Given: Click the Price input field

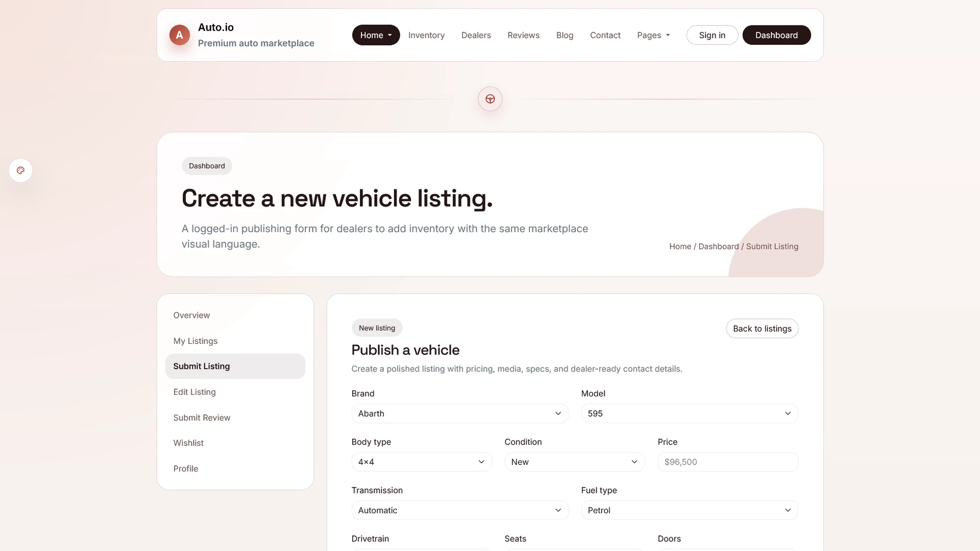Looking at the screenshot, I should tap(728, 462).
